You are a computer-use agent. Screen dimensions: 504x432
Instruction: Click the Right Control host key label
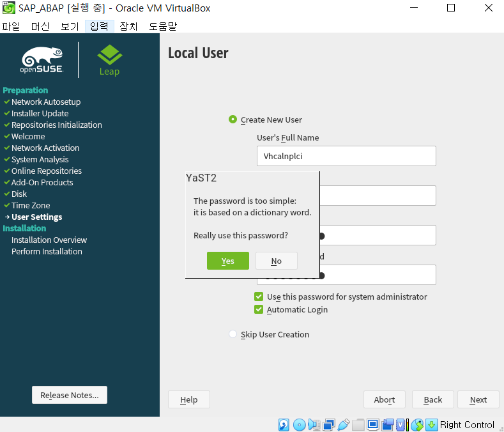tap(467, 424)
